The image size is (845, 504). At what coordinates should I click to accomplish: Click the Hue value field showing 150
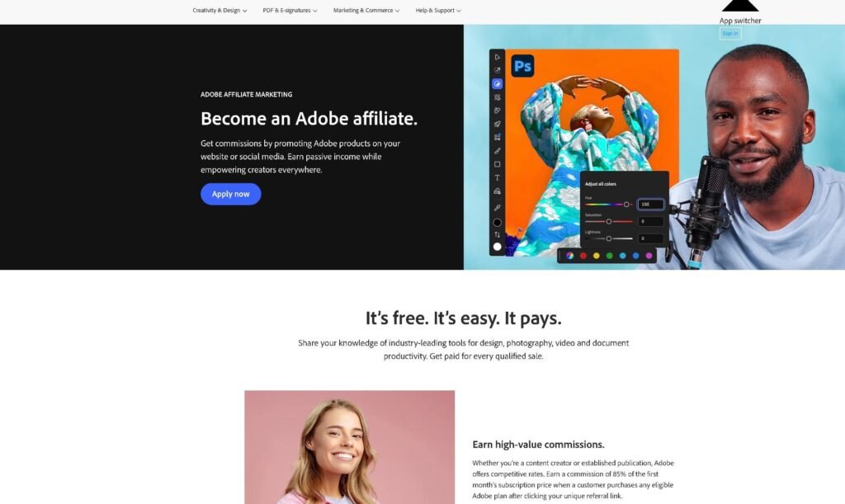coord(650,205)
